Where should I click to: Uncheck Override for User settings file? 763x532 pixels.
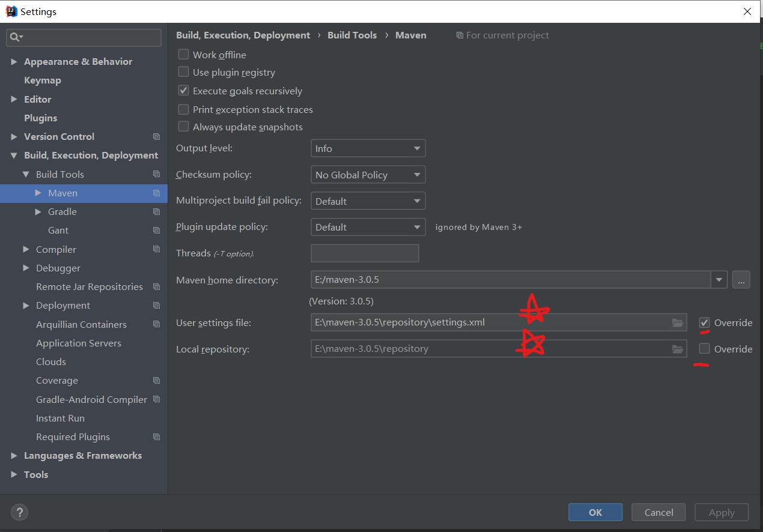click(x=705, y=323)
